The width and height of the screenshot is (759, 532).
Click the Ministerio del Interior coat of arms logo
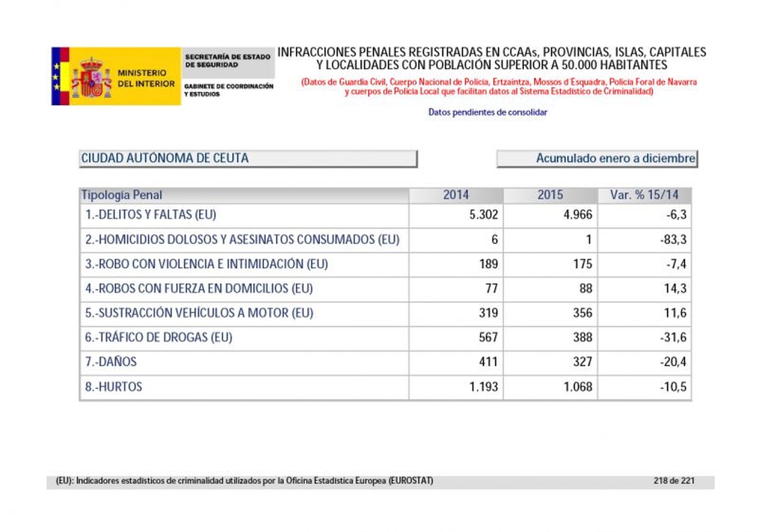point(91,77)
